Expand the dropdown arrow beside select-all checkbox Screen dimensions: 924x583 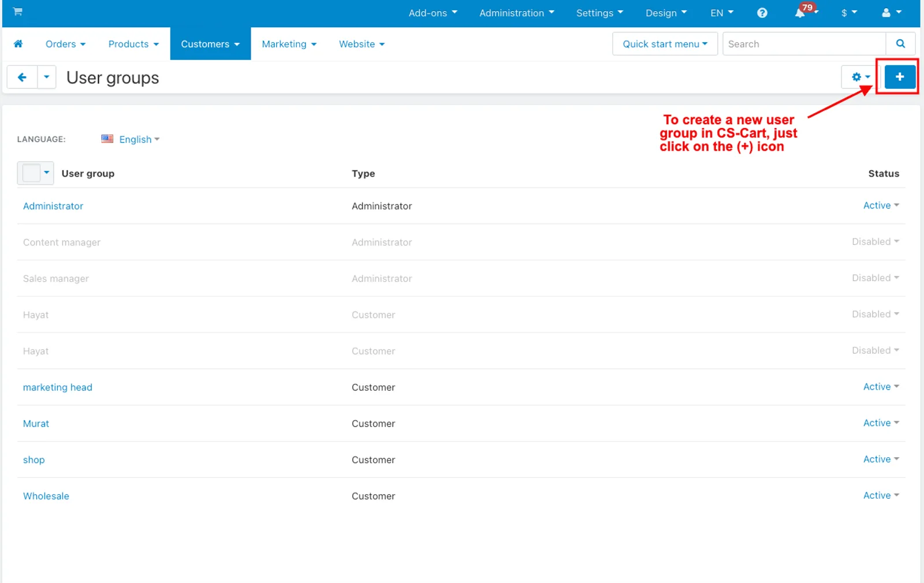[x=47, y=173]
